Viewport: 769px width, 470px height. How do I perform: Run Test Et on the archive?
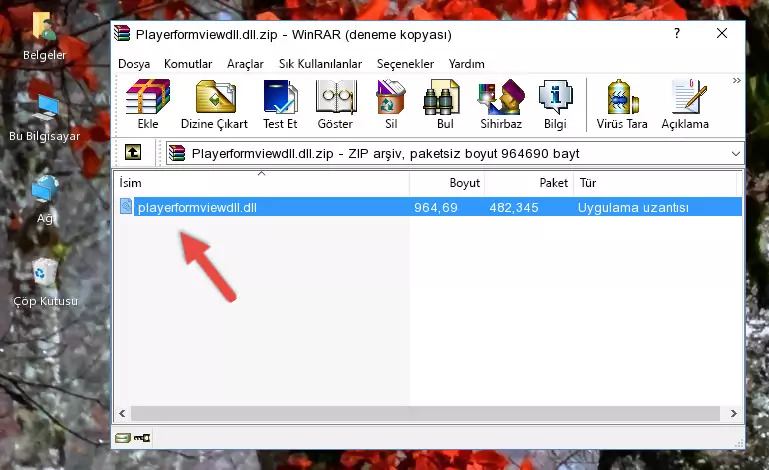[280, 104]
